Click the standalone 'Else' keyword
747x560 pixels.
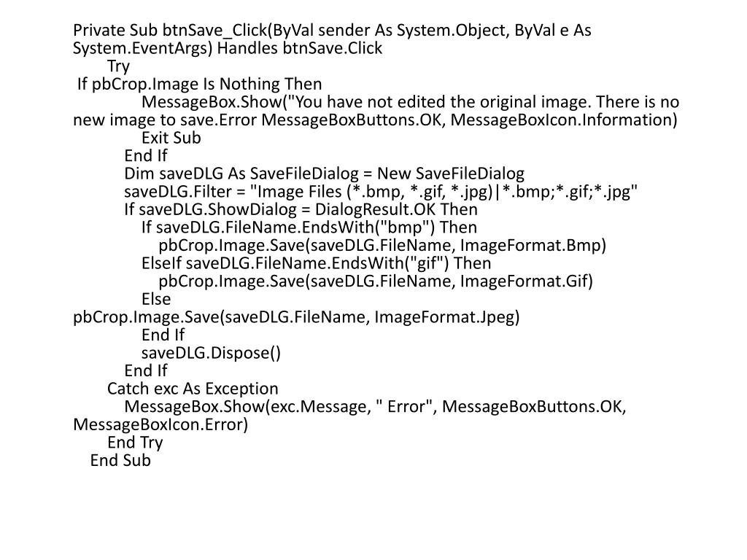click(156, 300)
